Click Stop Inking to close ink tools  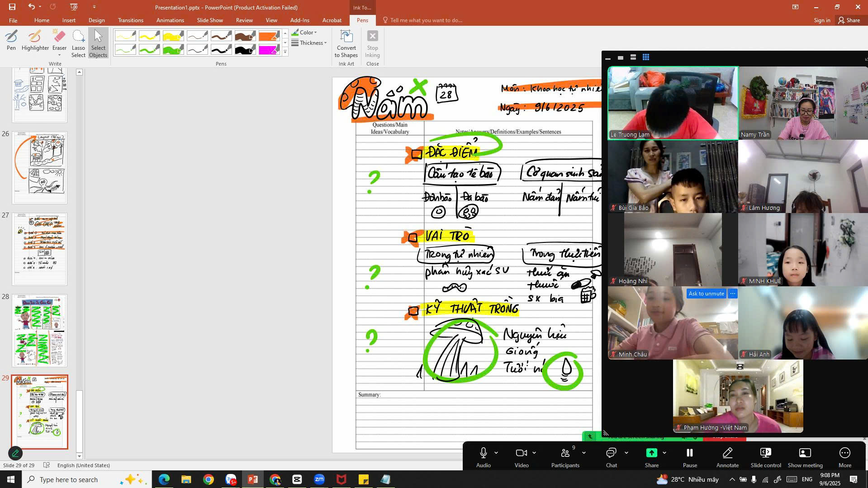[x=372, y=43]
